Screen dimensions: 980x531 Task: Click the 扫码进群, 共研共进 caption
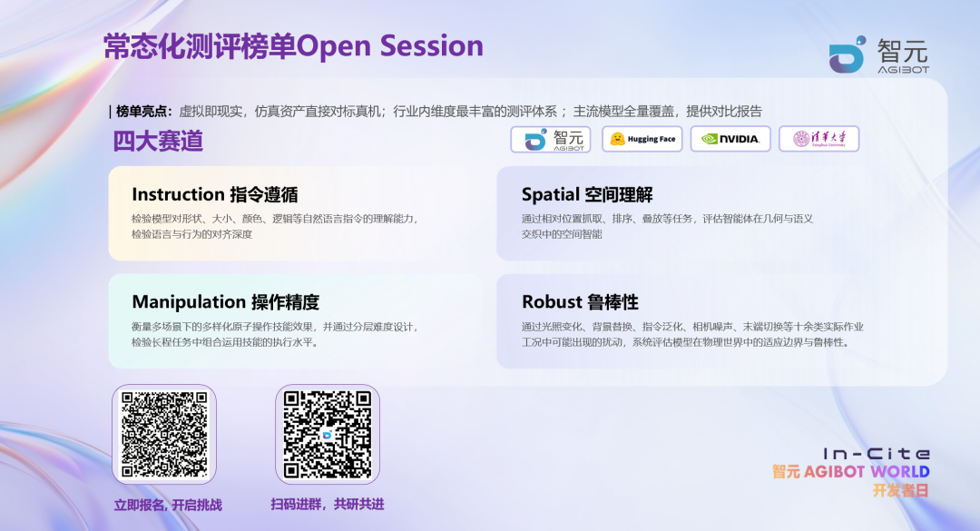click(328, 504)
